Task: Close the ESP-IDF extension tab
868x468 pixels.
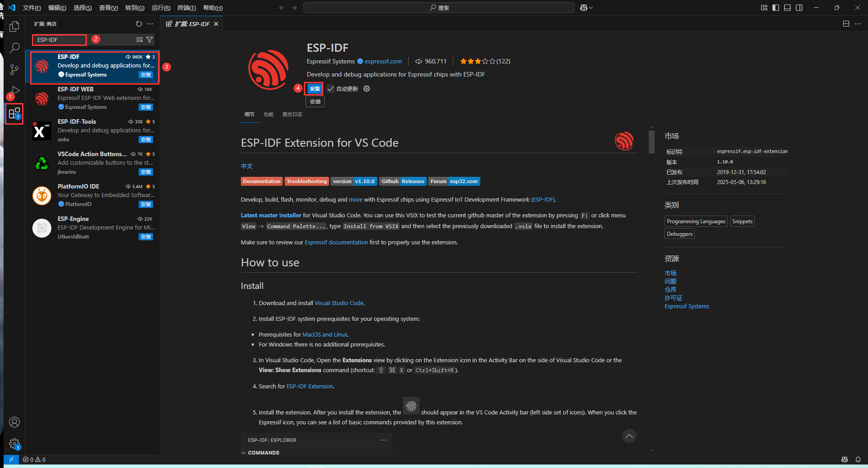Action: (216, 24)
